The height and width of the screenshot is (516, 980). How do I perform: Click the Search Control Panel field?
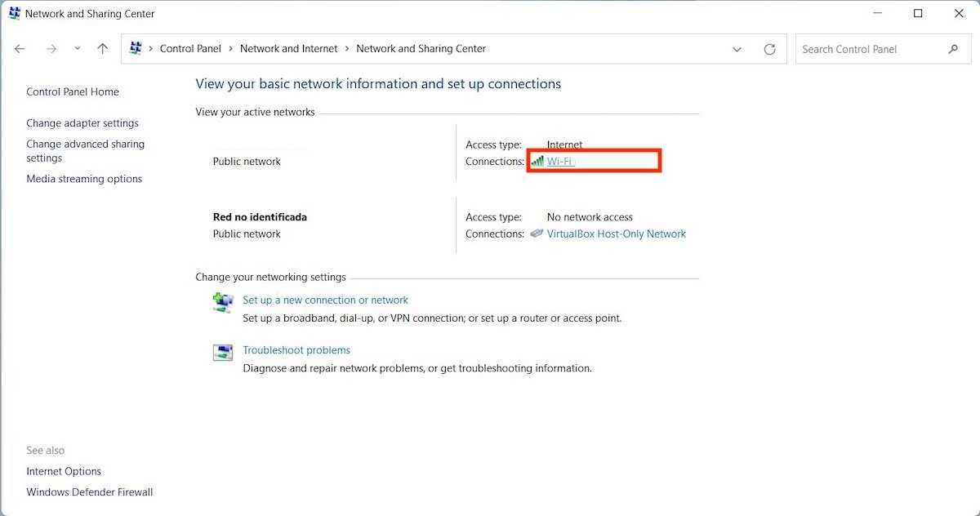(x=870, y=49)
